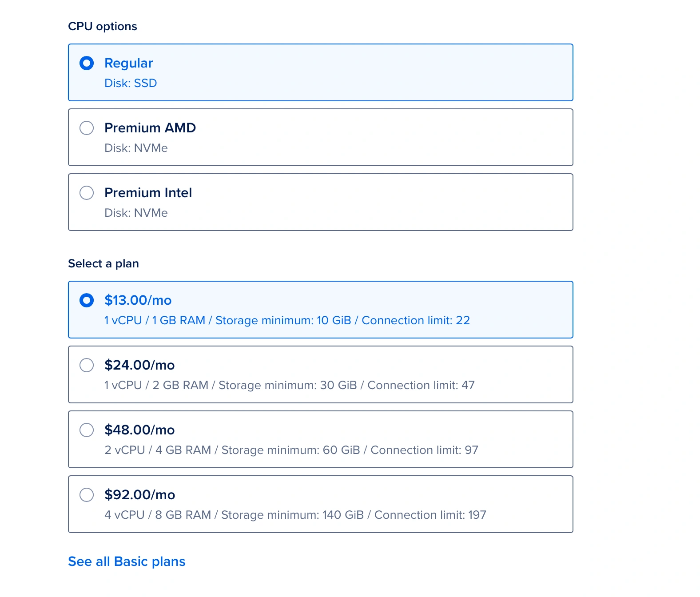Select the Regular CPU option radio button
The image size is (700, 597).
pos(87,63)
